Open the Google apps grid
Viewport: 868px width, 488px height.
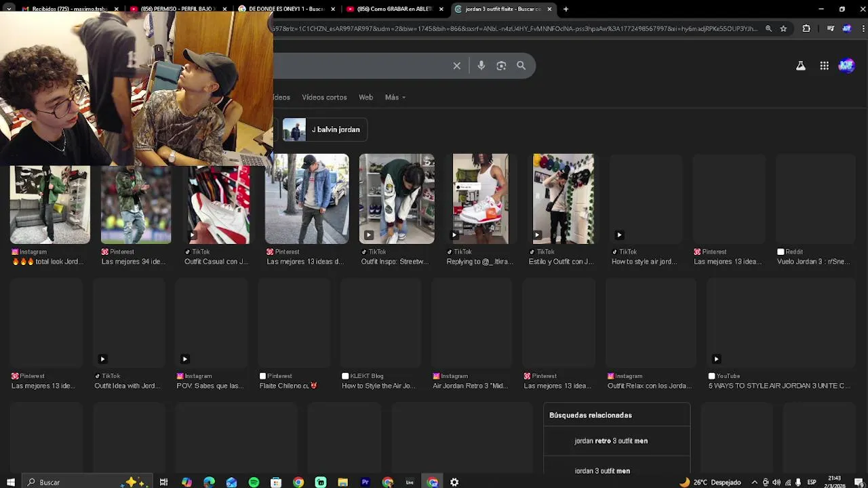coord(824,66)
